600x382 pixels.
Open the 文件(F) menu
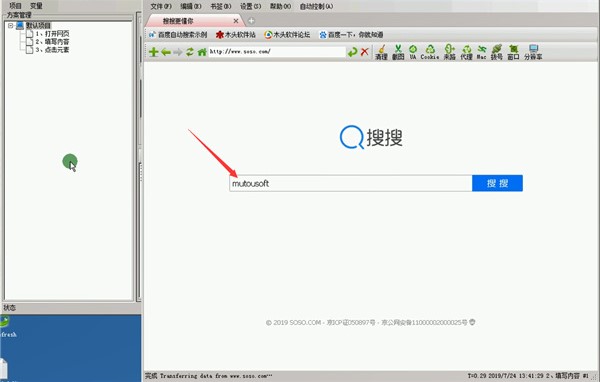pos(161,6)
